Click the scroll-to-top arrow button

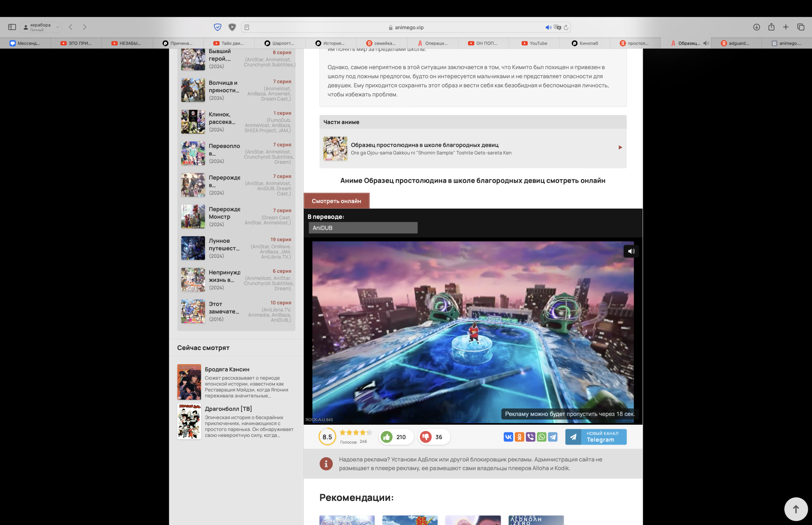795,509
